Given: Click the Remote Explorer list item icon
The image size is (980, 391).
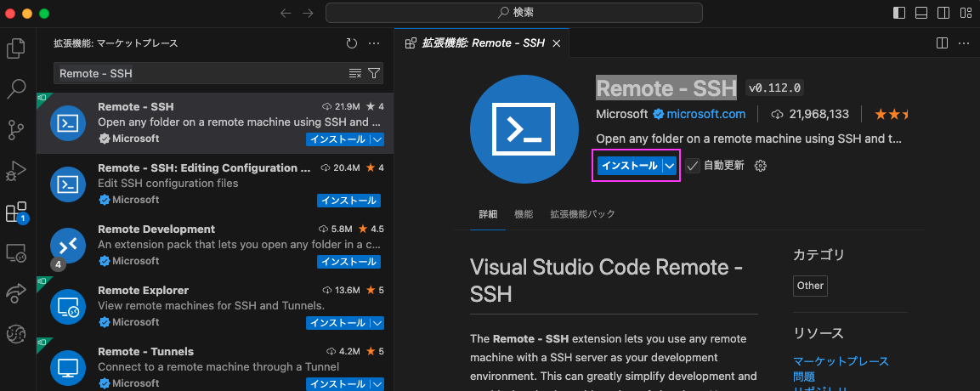Looking at the screenshot, I should (x=67, y=307).
